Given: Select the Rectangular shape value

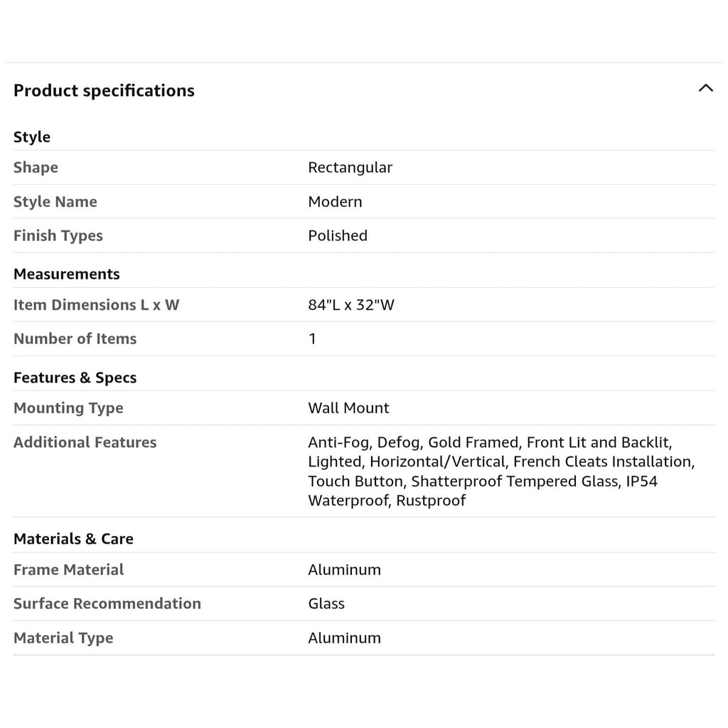Looking at the screenshot, I should point(350,167).
